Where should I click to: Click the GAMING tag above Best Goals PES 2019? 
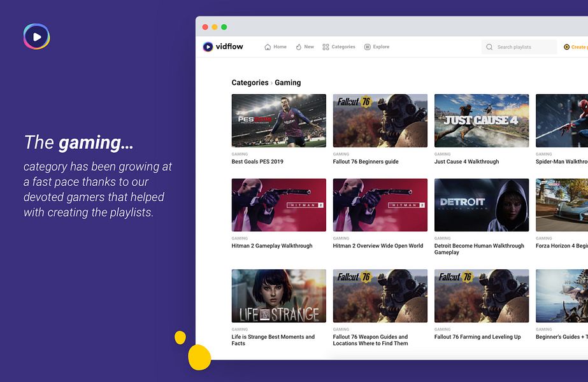click(x=240, y=154)
